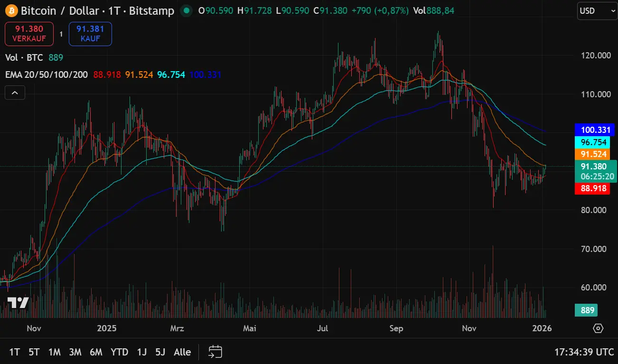Switch to the YTD range
The height and width of the screenshot is (364, 618).
click(120, 352)
